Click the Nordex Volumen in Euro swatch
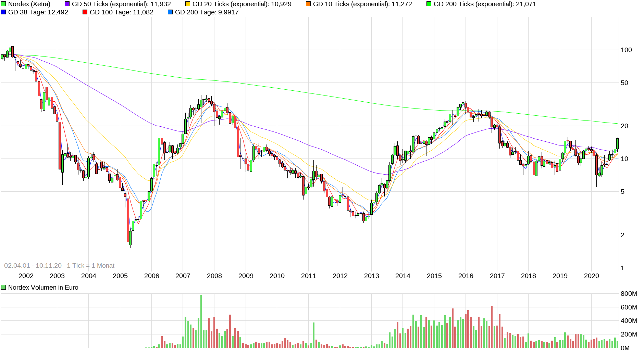Screen dimensions: 644x355 [3, 288]
